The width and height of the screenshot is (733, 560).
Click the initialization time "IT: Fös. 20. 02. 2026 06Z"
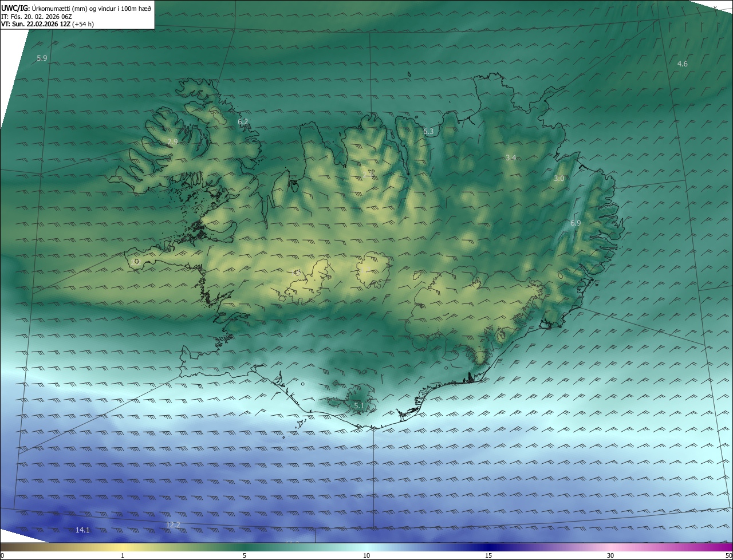point(37,17)
